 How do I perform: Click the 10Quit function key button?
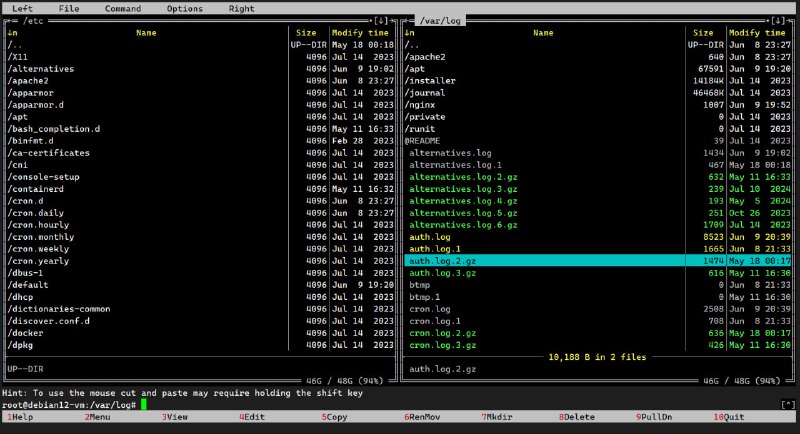point(729,417)
